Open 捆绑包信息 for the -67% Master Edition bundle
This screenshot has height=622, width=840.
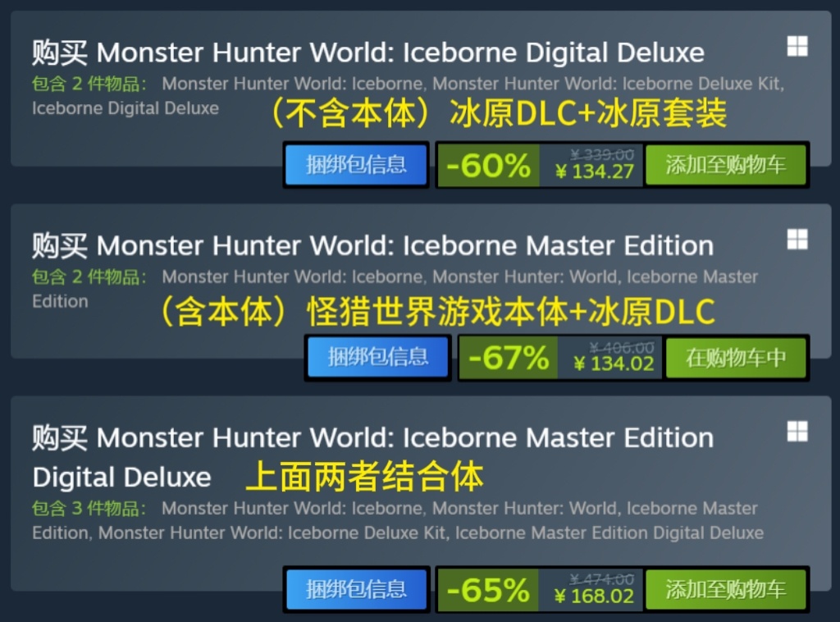tap(378, 357)
